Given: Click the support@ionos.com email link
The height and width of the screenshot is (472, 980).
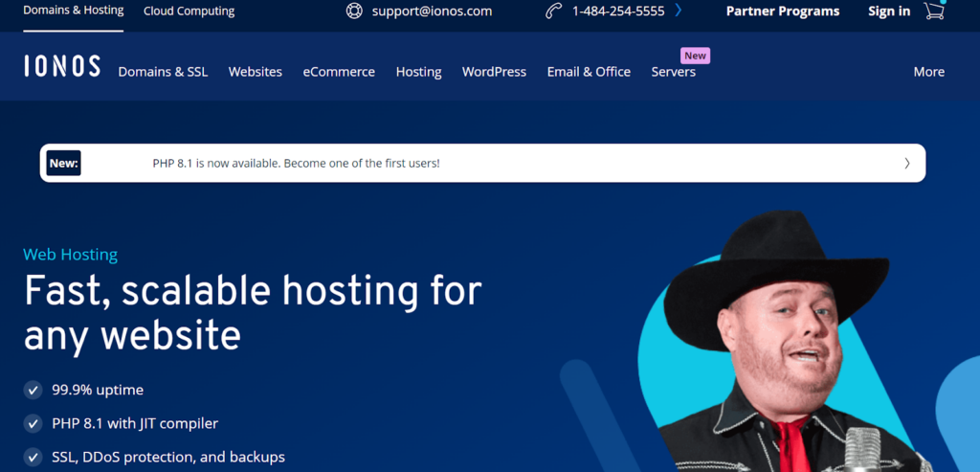Looking at the screenshot, I should (x=432, y=11).
